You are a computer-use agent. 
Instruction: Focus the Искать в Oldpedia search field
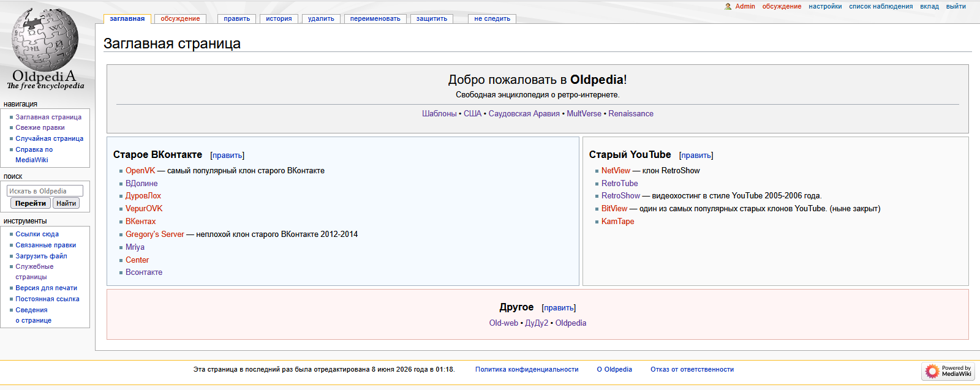45,191
